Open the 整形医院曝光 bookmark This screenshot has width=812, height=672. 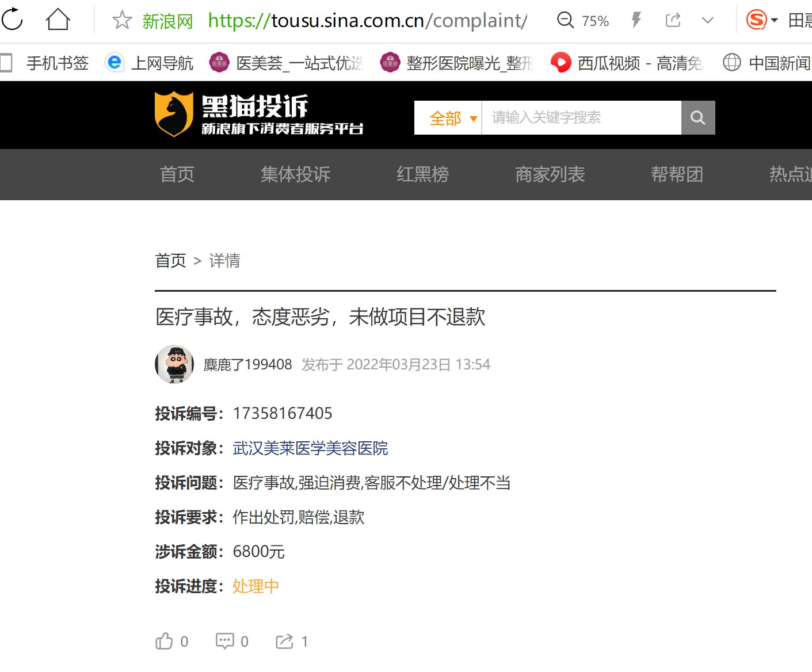point(457,63)
